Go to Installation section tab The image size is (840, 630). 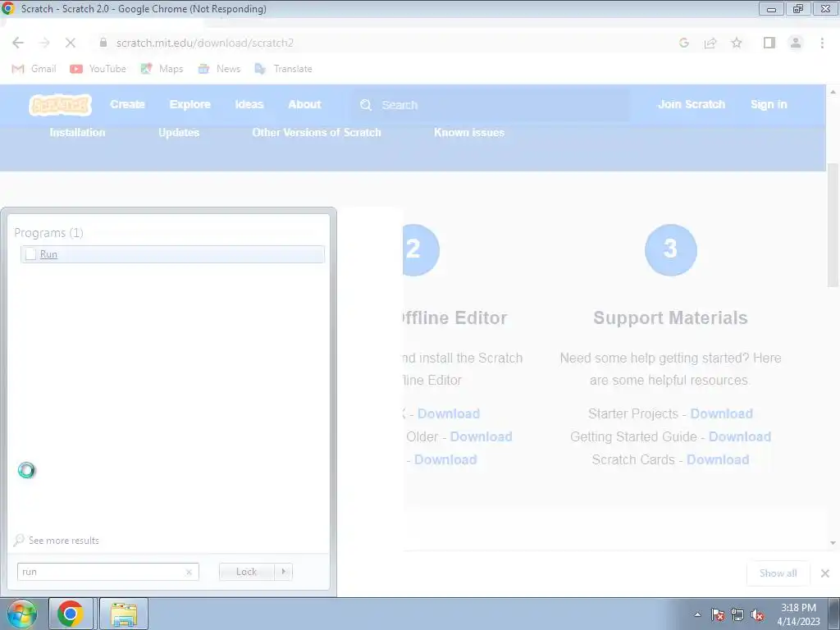tap(78, 132)
